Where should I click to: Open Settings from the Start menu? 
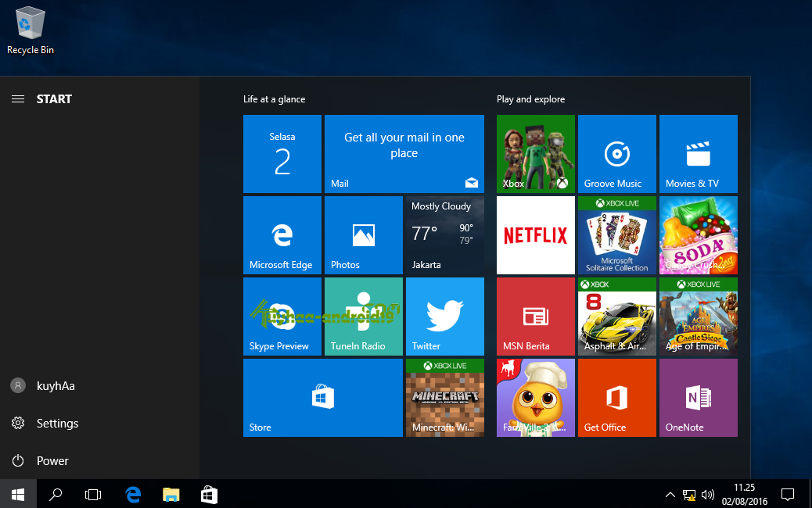[x=99, y=423]
